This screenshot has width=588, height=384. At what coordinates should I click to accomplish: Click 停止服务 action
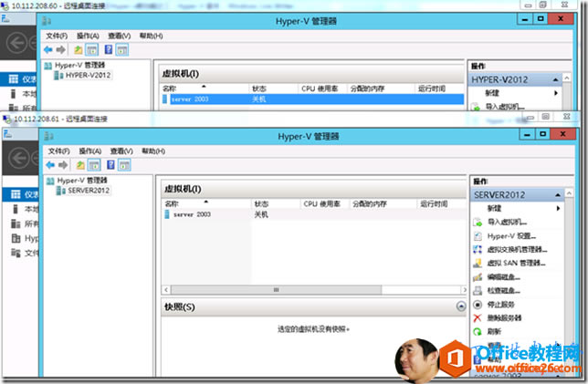tap(494, 305)
